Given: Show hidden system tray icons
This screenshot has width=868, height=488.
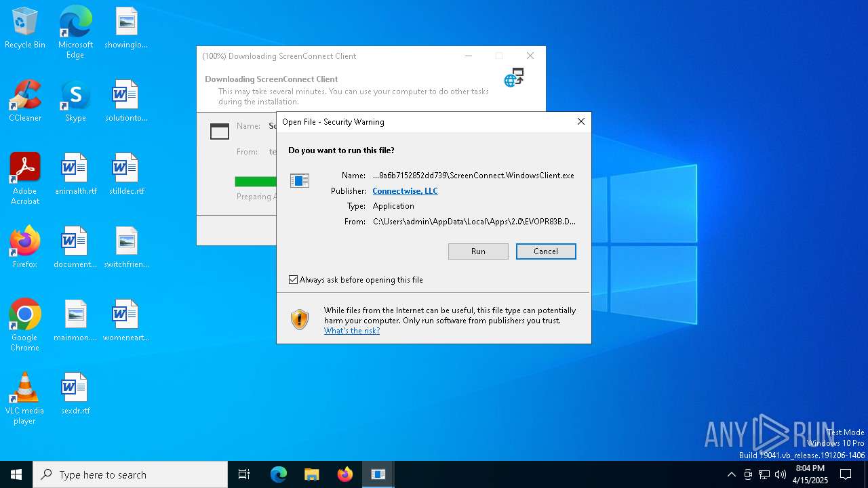Looking at the screenshot, I should tap(731, 474).
